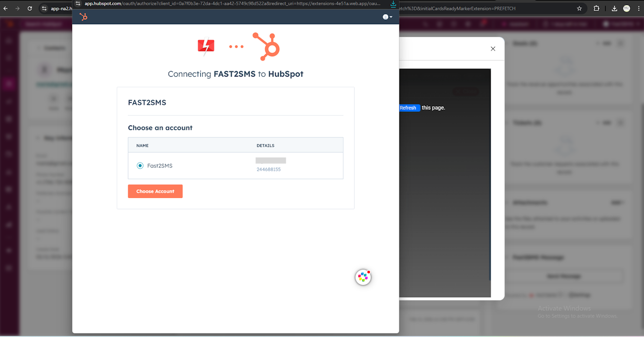Toggle the bookmark star in the address bar
The image size is (644, 337).
(579, 8)
